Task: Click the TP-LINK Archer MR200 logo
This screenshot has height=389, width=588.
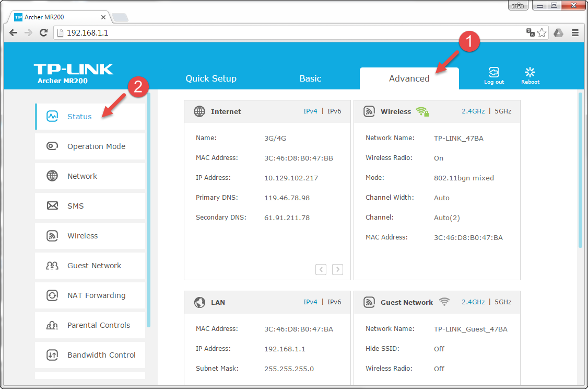Action: (x=74, y=74)
